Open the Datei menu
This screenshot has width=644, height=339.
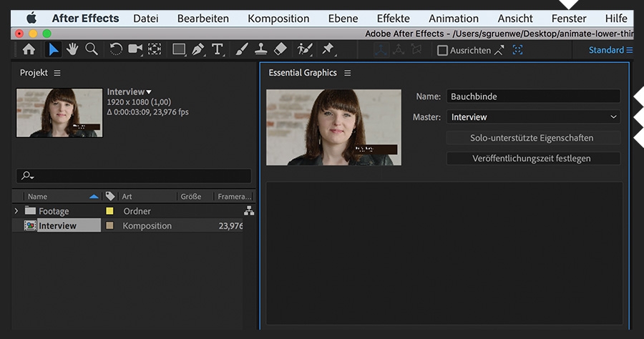click(146, 19)
